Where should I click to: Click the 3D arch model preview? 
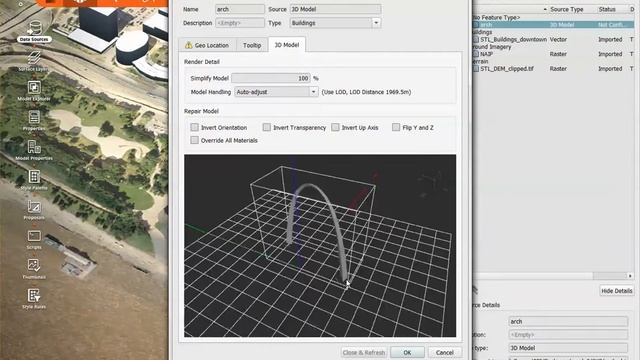tap(320, 246)
